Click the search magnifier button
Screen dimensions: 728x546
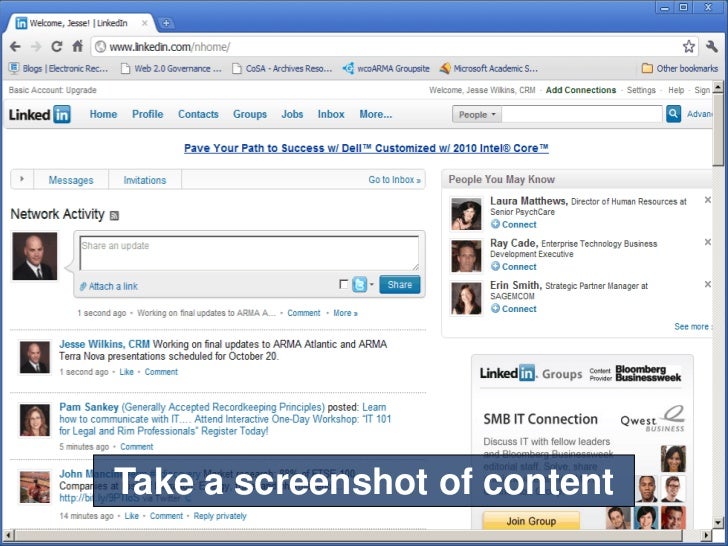673,114
